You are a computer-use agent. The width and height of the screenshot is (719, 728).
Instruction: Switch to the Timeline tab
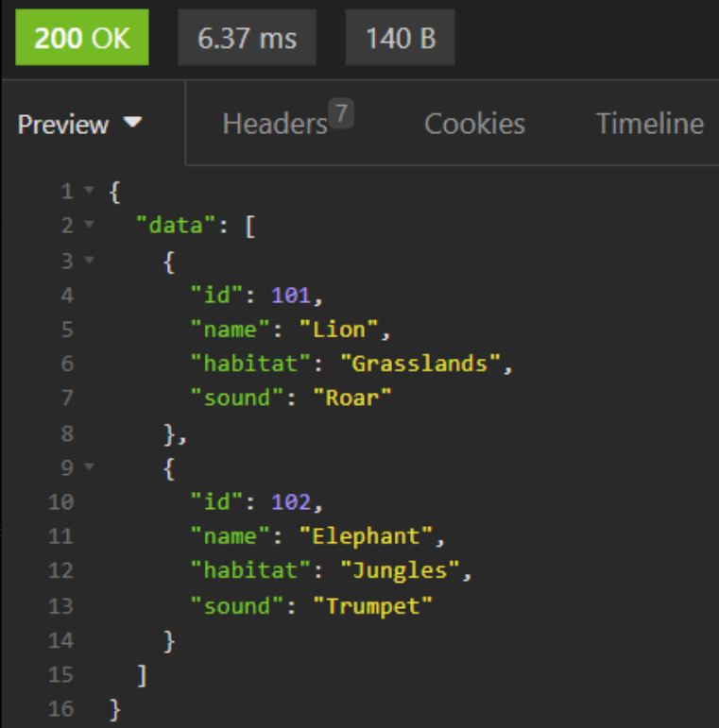point(650,124)
